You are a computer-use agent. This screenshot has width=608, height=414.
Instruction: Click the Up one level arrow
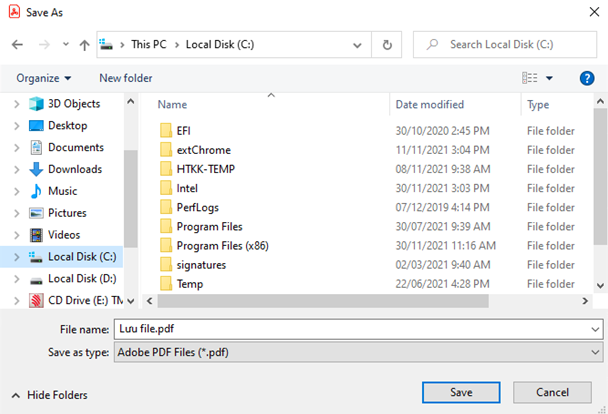83,45
